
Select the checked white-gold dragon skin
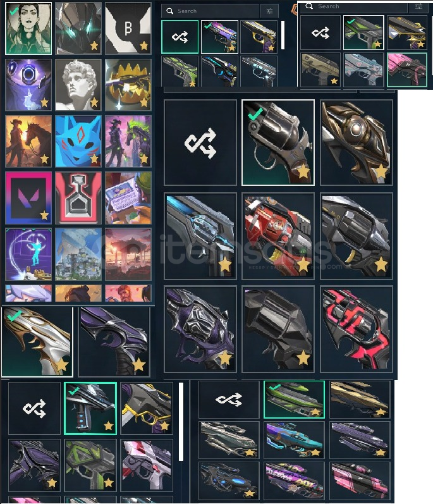tap(37, 341)
